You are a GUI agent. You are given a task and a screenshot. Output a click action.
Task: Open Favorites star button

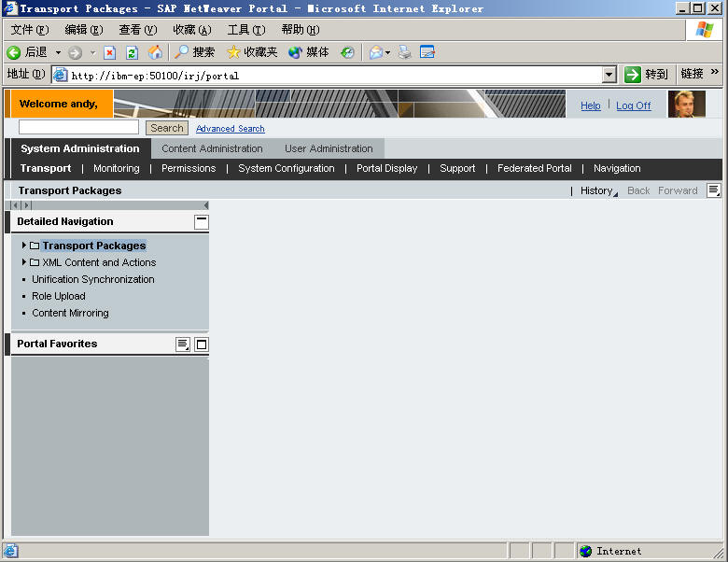point(252,52)
